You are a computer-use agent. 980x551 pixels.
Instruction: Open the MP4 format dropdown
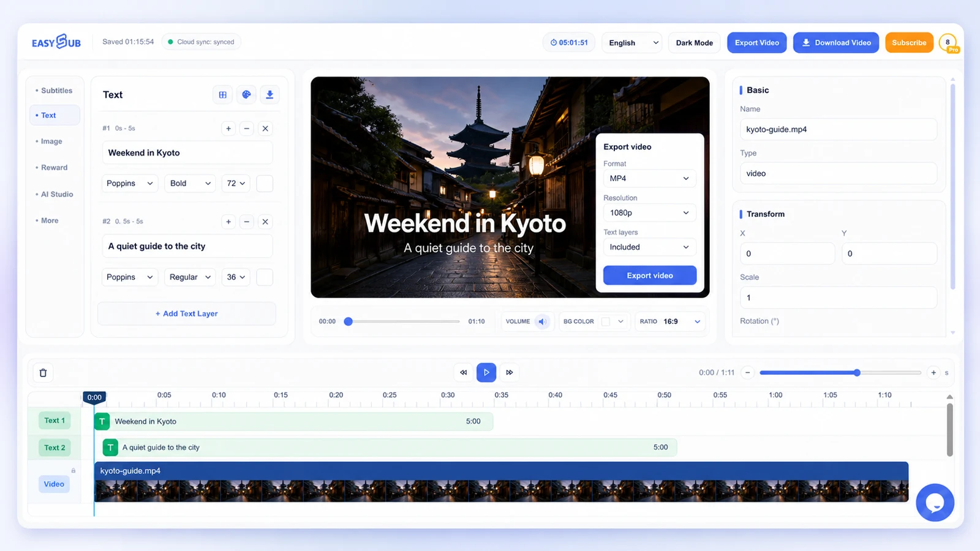tap(650, 179)
